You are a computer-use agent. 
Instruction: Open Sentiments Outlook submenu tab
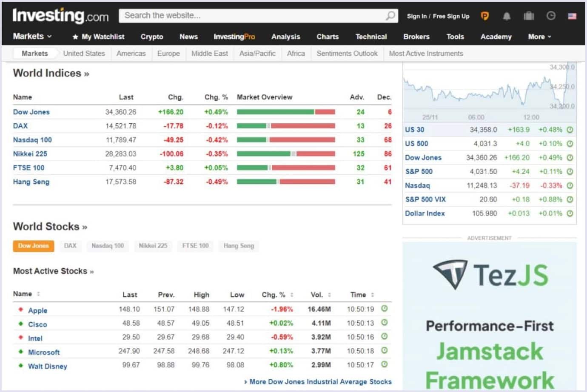pos(347,54)
